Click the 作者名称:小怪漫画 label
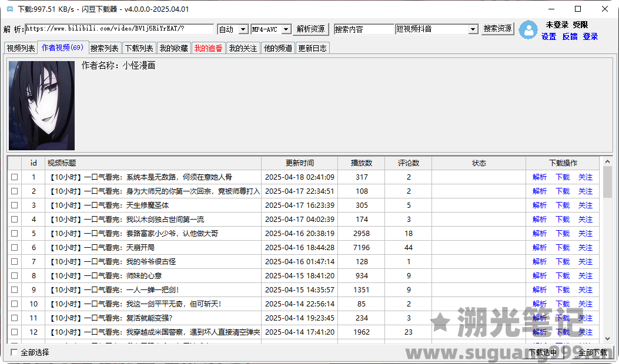Screen dimensions: 619x364 coord(118,66)
